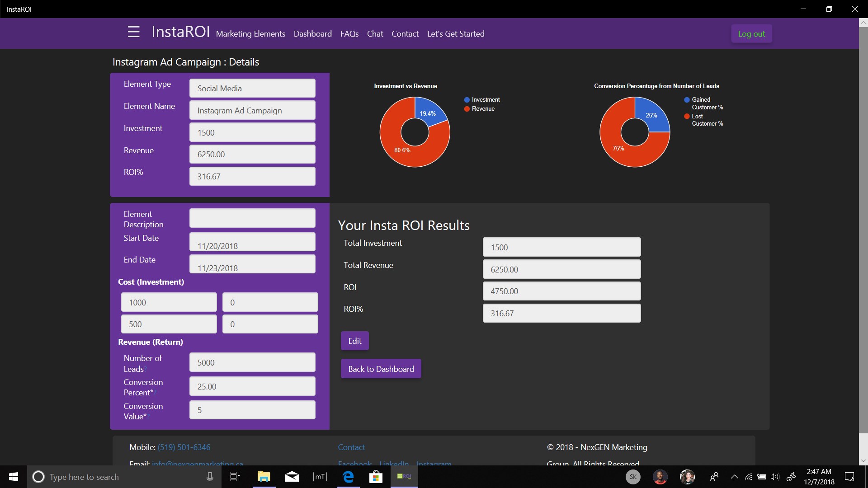868x488 pixels.
Task: Open the FAQs page
Action: click(x=349, y=34)
